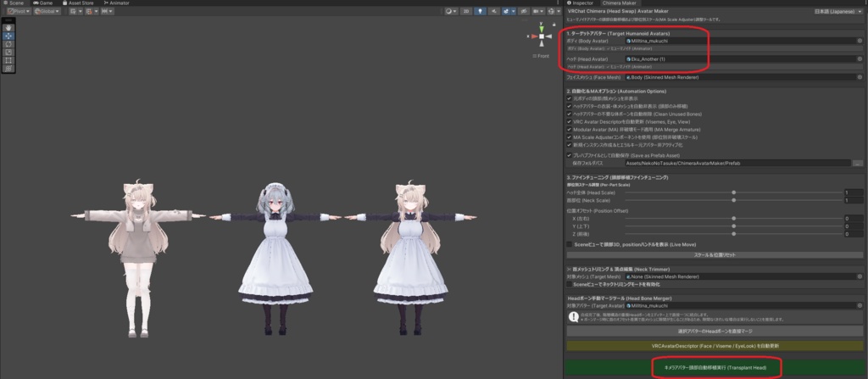Toggle Clean Unused Bones checkbox

click(x=569, y=114)
